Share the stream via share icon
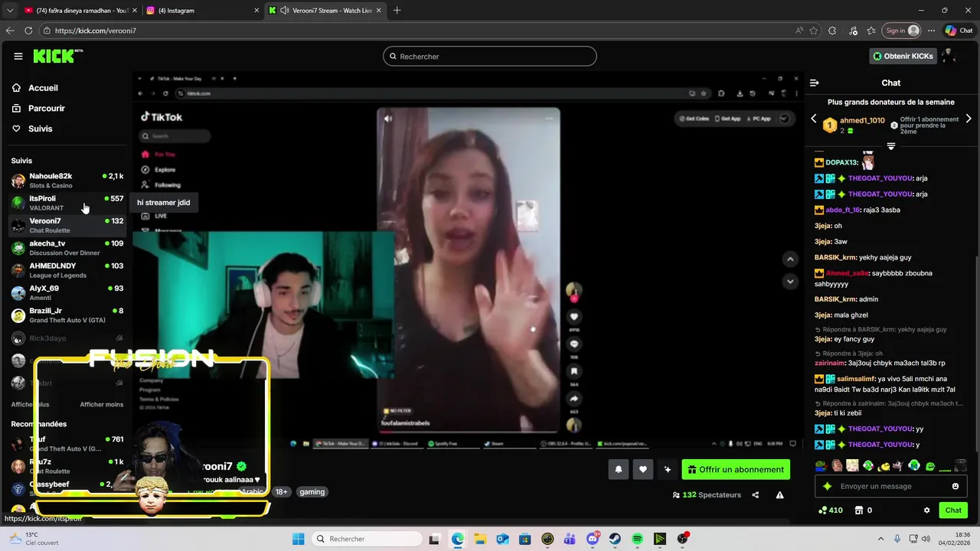 756,495
